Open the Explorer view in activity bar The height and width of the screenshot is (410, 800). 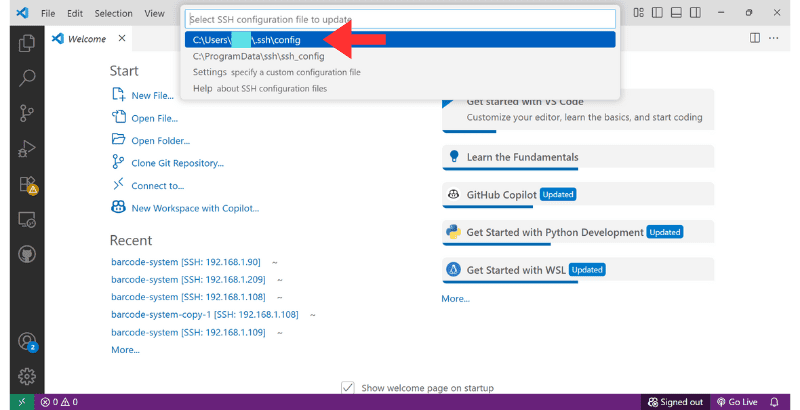coord(27,43)
